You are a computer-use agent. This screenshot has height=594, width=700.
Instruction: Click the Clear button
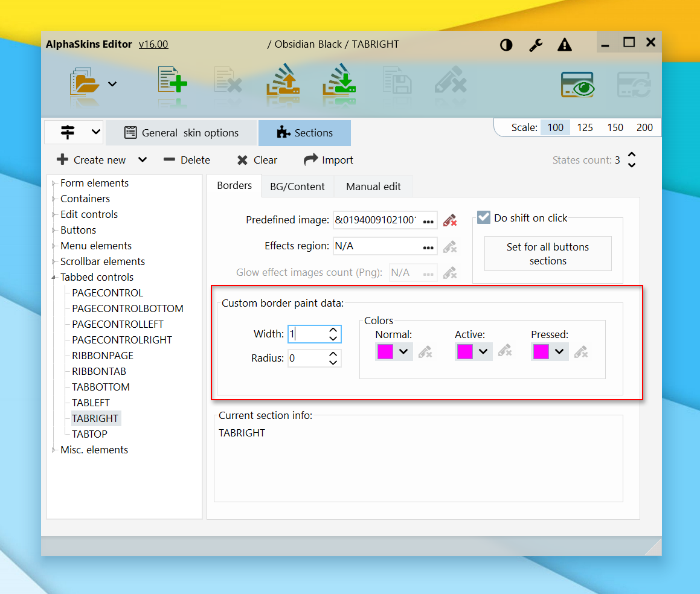[x=257, y=160]
